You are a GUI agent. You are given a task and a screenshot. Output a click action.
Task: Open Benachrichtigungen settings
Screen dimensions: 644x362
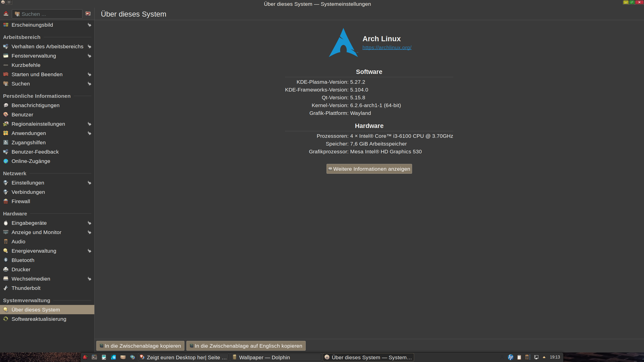(35, 105)
